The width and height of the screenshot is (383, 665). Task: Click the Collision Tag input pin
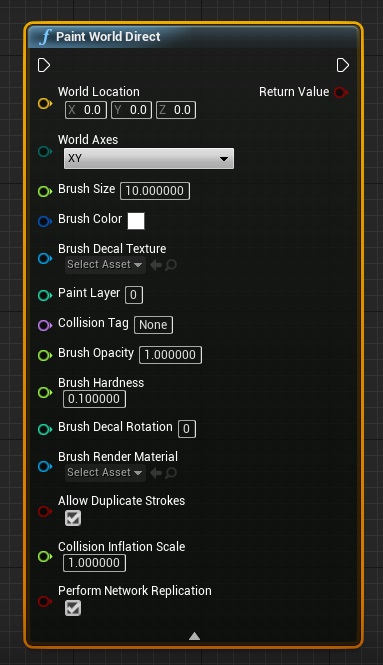click(45, 325)
